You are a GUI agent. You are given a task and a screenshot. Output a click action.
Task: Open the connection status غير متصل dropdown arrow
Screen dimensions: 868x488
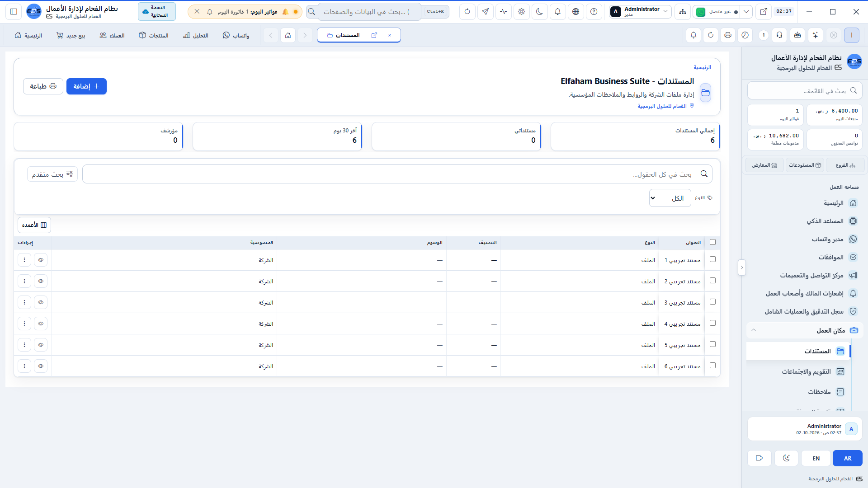[x=746, y=12]
